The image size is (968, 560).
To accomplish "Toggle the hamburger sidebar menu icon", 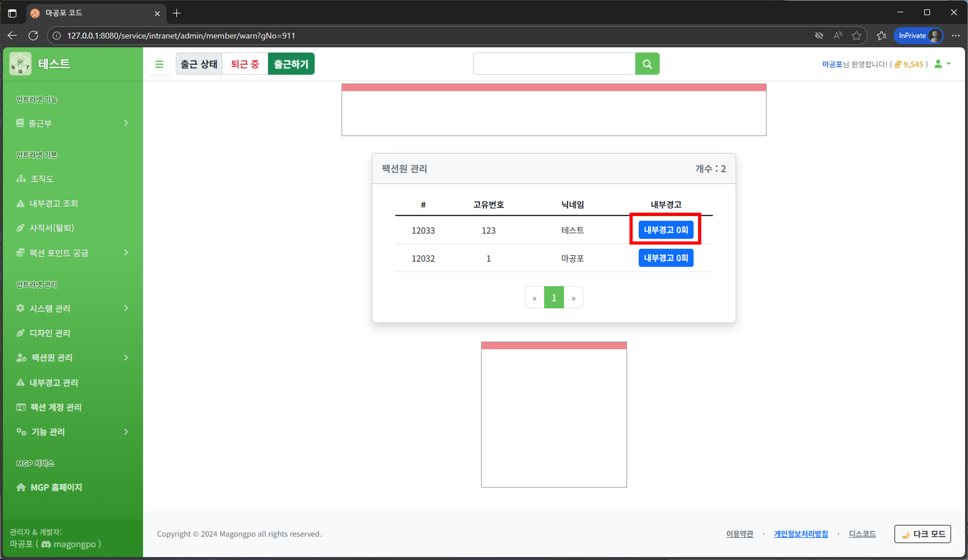I will [x=159, y=64].
